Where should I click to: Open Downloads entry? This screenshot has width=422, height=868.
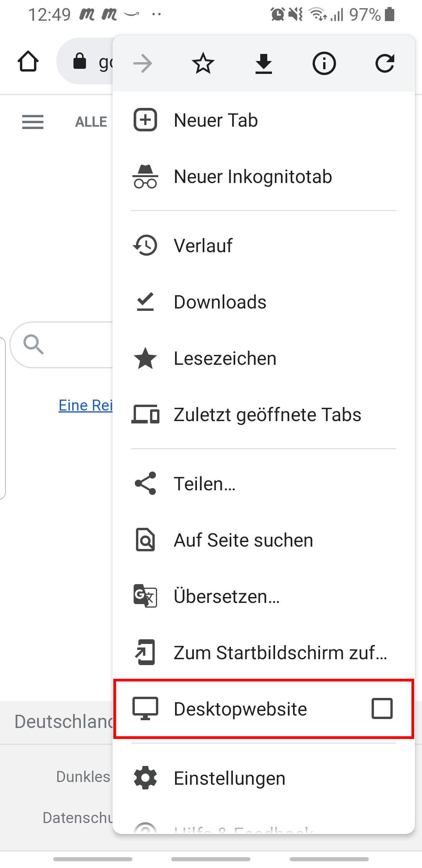[x=220, y=301]
